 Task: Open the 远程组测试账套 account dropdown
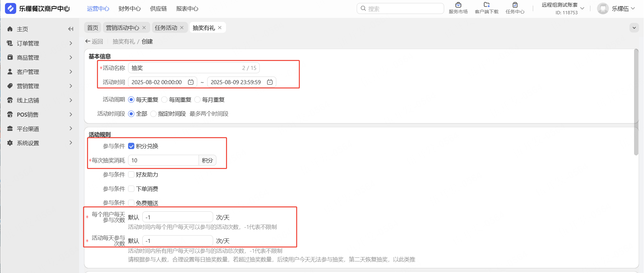(x=582, y=9)
